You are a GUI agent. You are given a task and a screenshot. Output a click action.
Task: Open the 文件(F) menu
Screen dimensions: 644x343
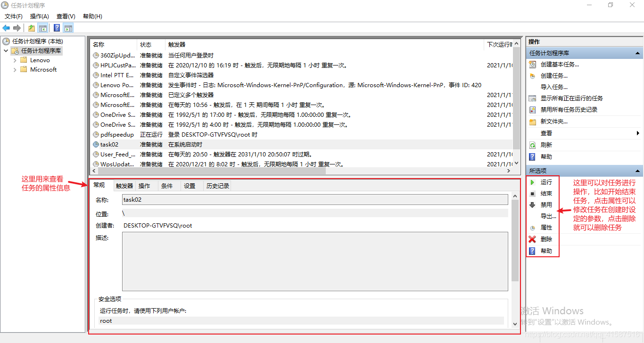tap(14, 16)
